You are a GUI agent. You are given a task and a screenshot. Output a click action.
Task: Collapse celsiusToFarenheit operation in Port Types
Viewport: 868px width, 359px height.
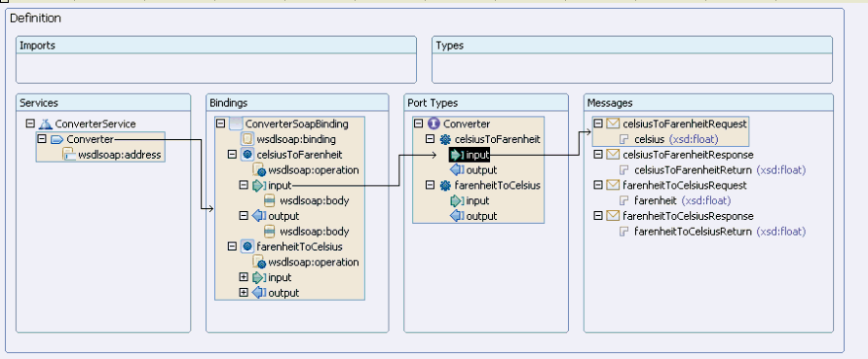[x=431, y=139]
